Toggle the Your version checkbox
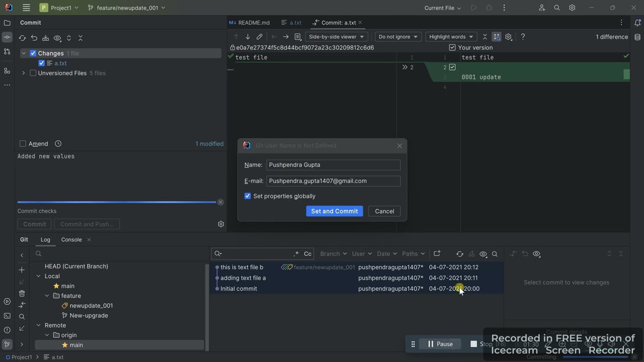The height and width of the screenshot is (362, 644). tap(452, 48)
